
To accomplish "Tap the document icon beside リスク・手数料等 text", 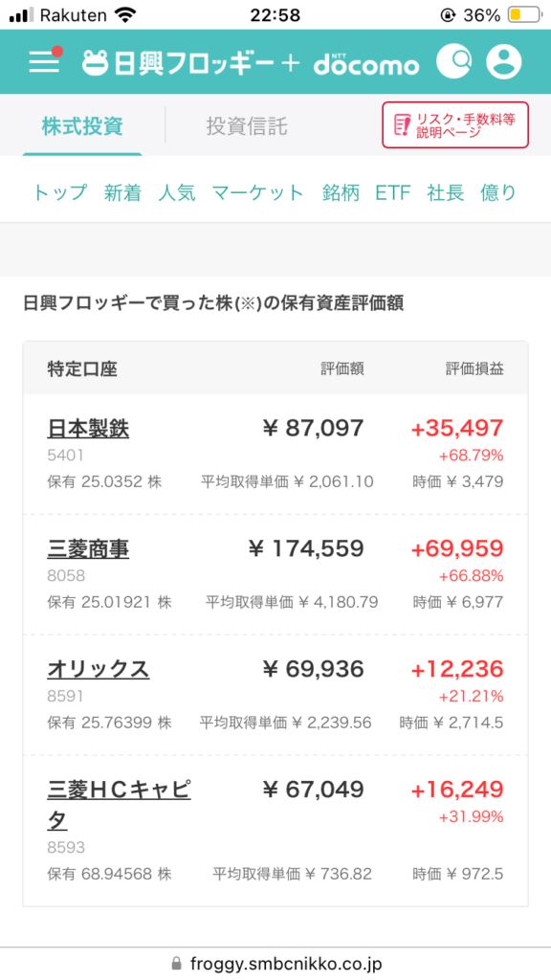I will [401, 126].
